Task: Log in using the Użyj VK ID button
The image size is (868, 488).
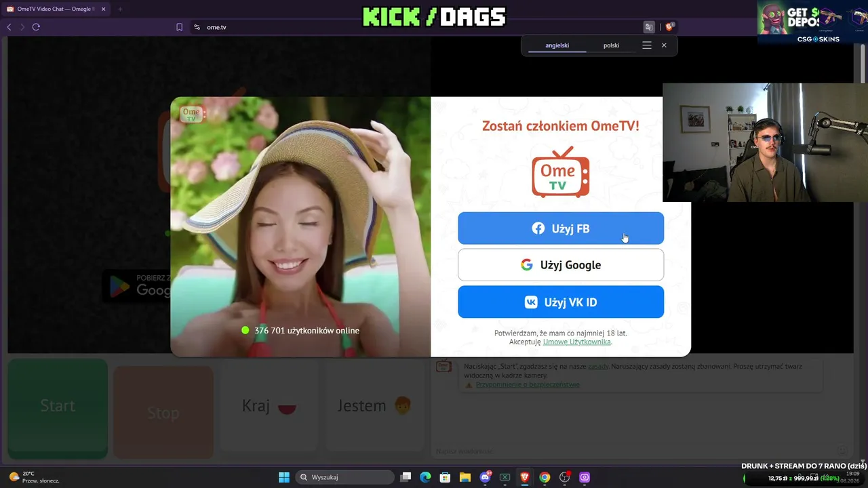Action: tap(560, 302)
